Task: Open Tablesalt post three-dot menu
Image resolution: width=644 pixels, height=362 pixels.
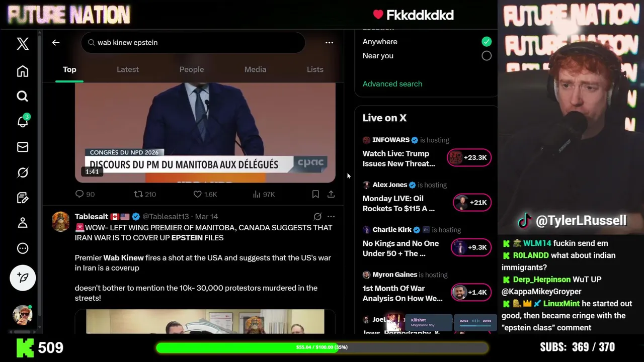Action: [331, 217]
